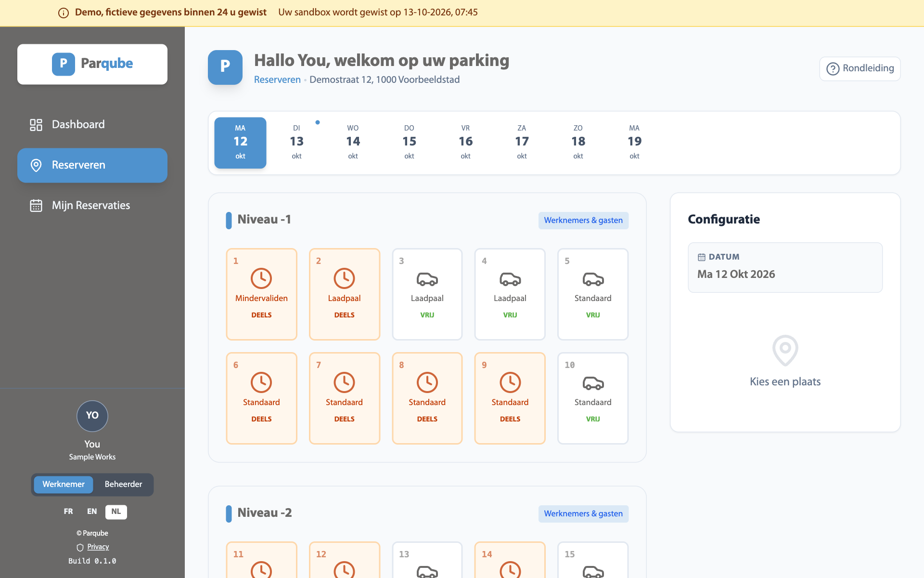Open Mijn Reservaties in sidebar
This screenshot has height=578, width=924.
point(92,206)
